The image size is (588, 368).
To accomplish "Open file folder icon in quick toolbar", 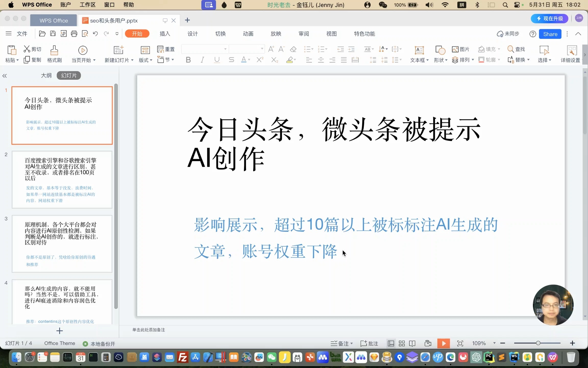I will (x=42, y=33).
